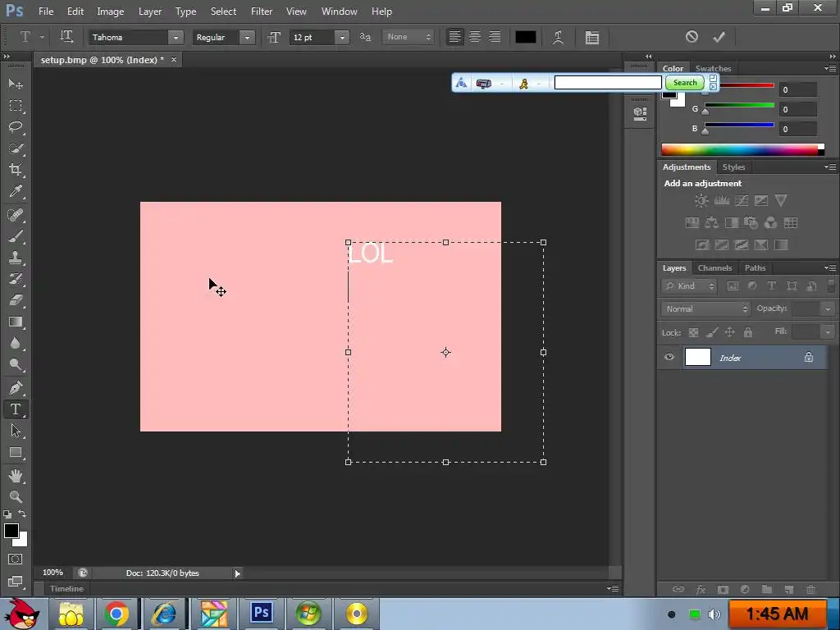Open Google Chrome from the taskbar
This screenshot has height=630, width=840.
point(116,614)
